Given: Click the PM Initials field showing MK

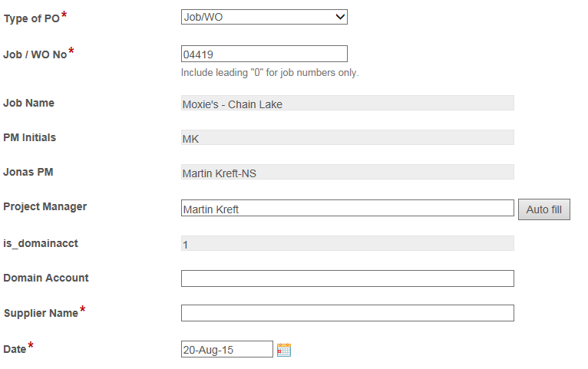Looking at the screenshot, I should point(347,137).
